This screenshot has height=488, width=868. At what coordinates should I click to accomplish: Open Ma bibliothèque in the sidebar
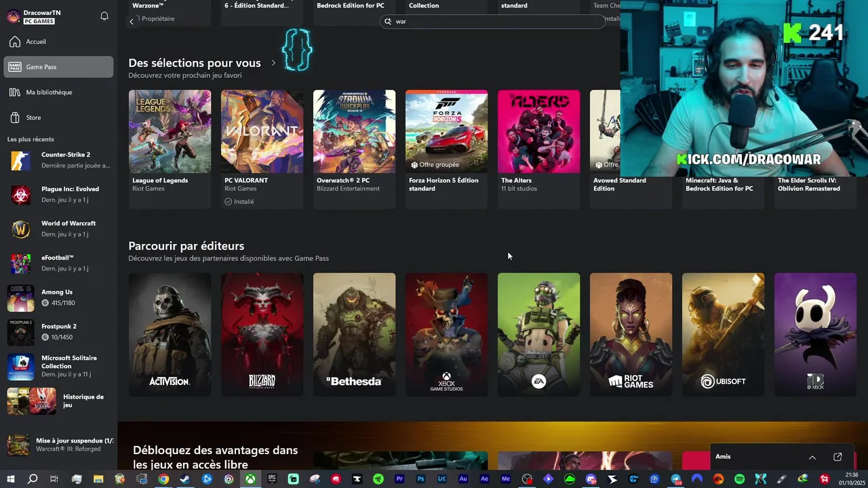pos(58,92)
